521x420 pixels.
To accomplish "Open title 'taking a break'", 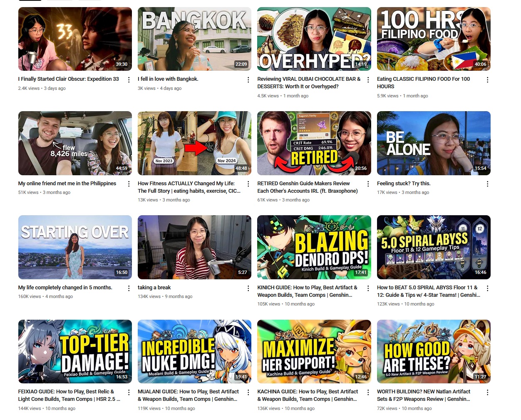I will pyautogui.click(x=154, y=288).
